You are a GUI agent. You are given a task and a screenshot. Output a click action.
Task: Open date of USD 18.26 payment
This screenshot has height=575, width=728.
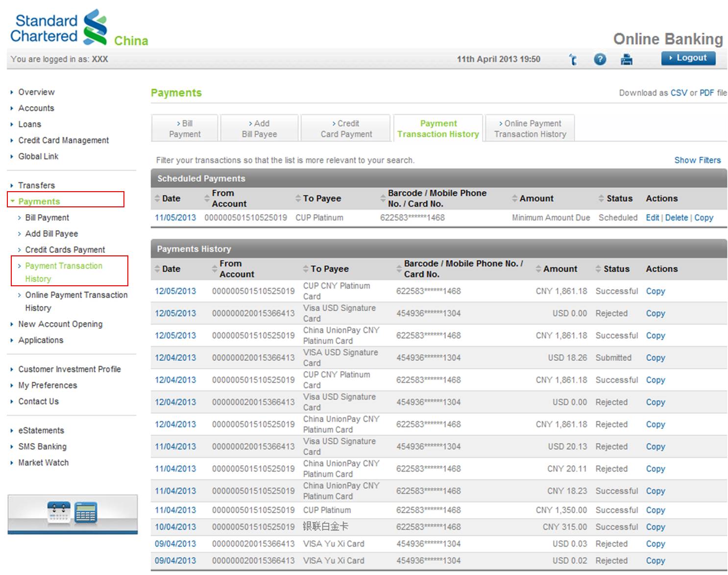click(x=175, y=358)
